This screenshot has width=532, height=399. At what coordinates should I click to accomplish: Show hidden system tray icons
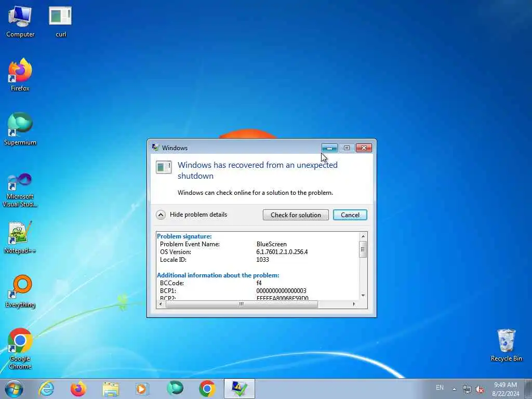click(x=454, y=389)
